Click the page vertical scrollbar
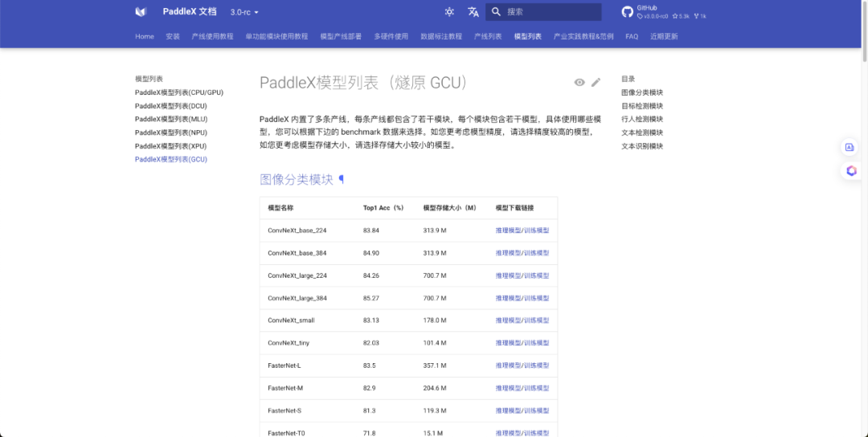The width and height of the screenshot is (868, 437). pos(865,31)
